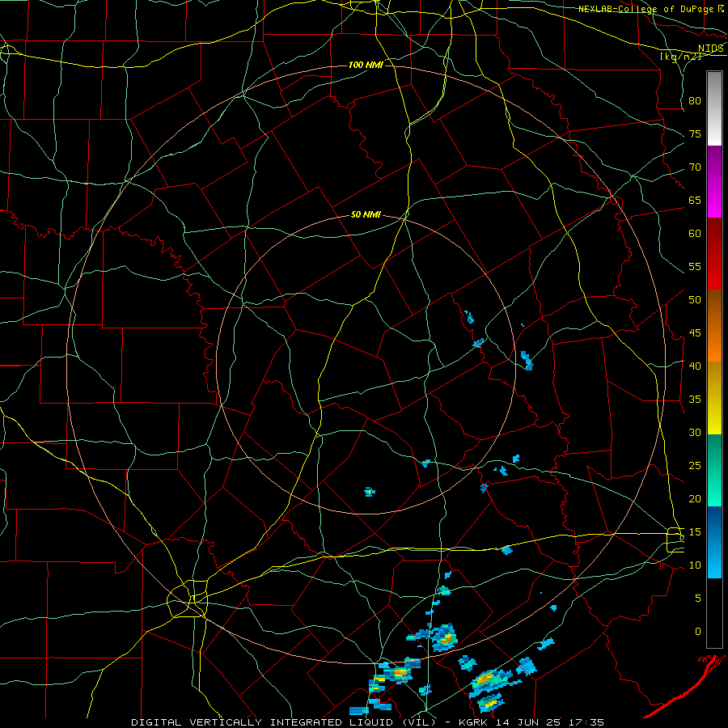This screenshot has height=728, width=728.
Task: Pick the red segment of the color scale
Action: coord(714,254)
